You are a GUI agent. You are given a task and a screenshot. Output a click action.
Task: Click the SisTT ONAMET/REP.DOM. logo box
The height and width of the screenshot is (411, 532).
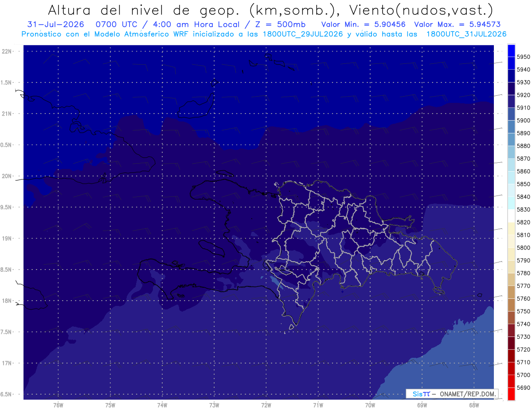(452, 394)
